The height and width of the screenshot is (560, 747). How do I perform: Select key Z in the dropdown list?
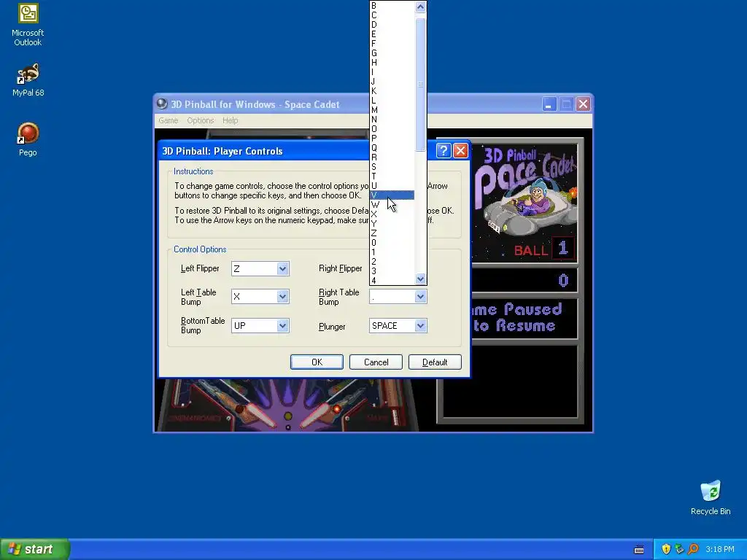pos(392,233)
